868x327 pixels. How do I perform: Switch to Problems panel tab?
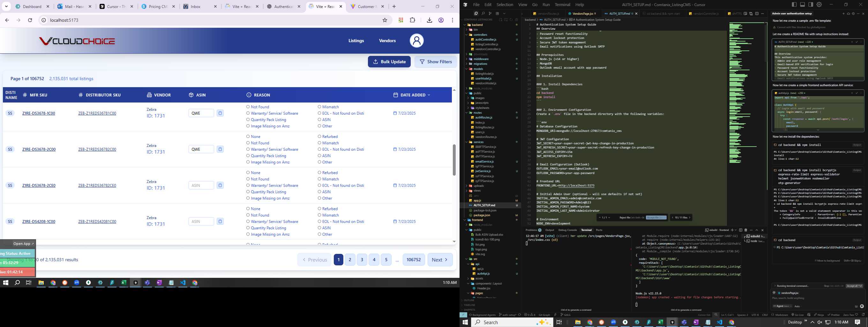(x=533, y=230)
